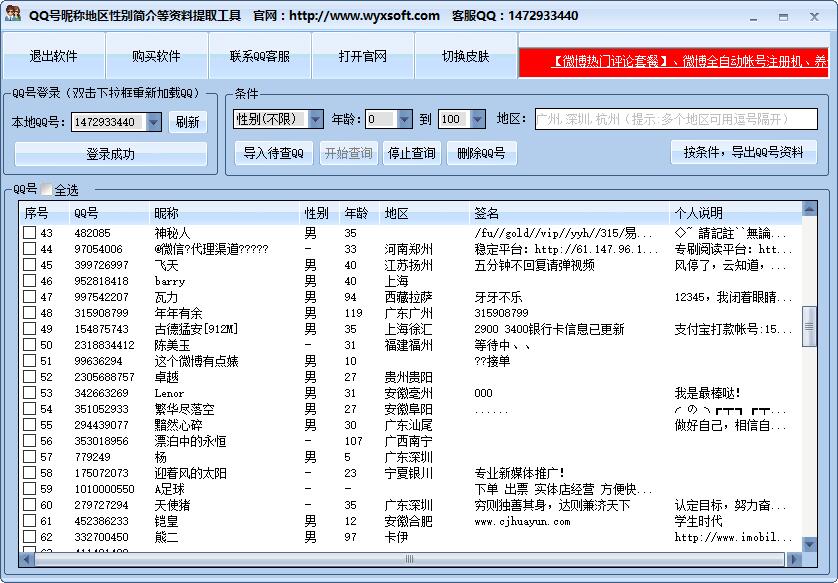Image resolution: width=838 pixels, height=583 pixels.
Task: Sort by the QQ号 column header
Action: [110, 213]
